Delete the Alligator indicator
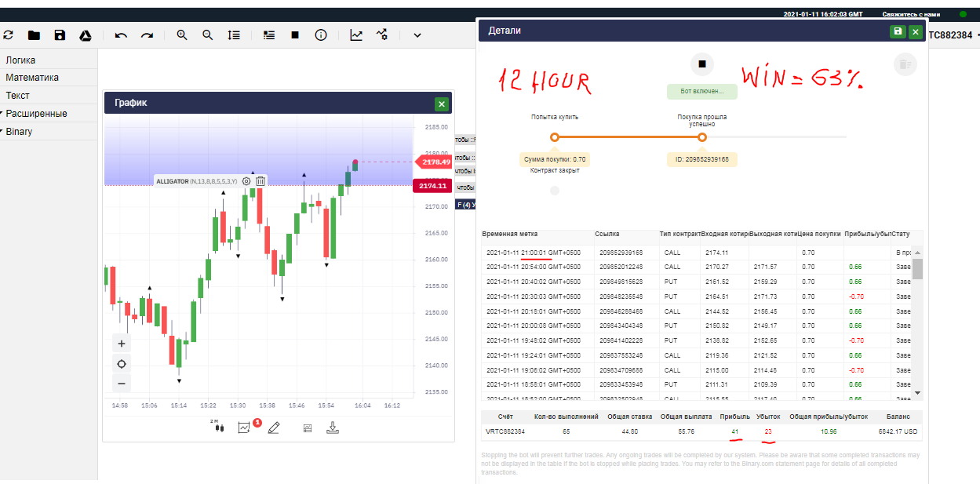Image resolution: width=980 pixels, height=484 pixels. 260,181
